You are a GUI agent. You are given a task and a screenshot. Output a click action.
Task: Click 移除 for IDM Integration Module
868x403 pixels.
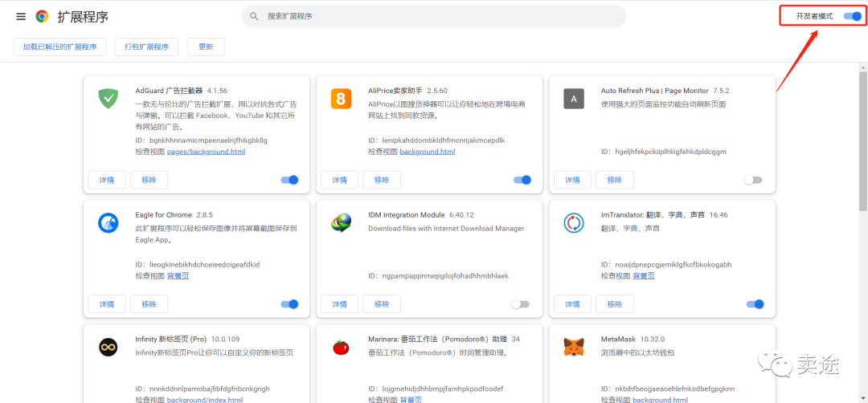point(382,304)
